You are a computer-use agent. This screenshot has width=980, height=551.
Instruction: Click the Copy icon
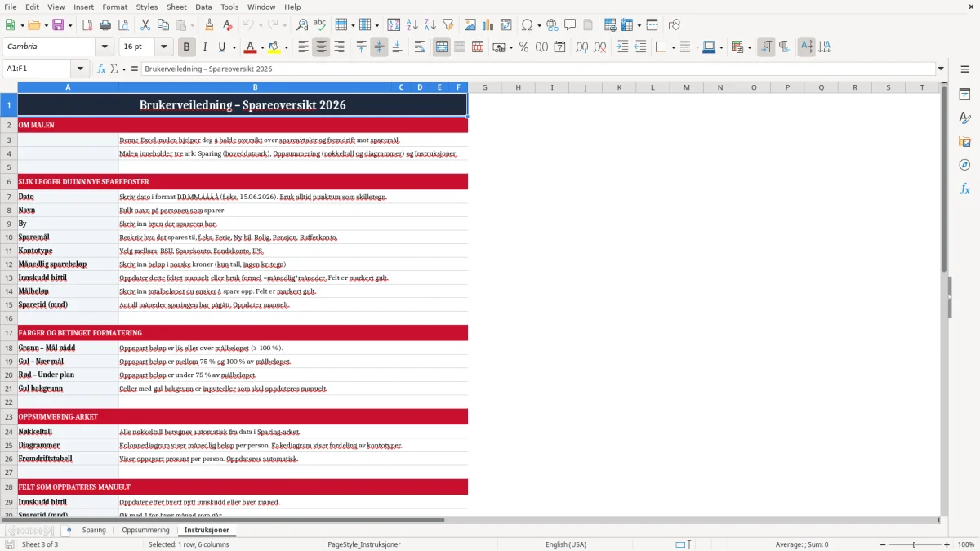tap(163, 25)
